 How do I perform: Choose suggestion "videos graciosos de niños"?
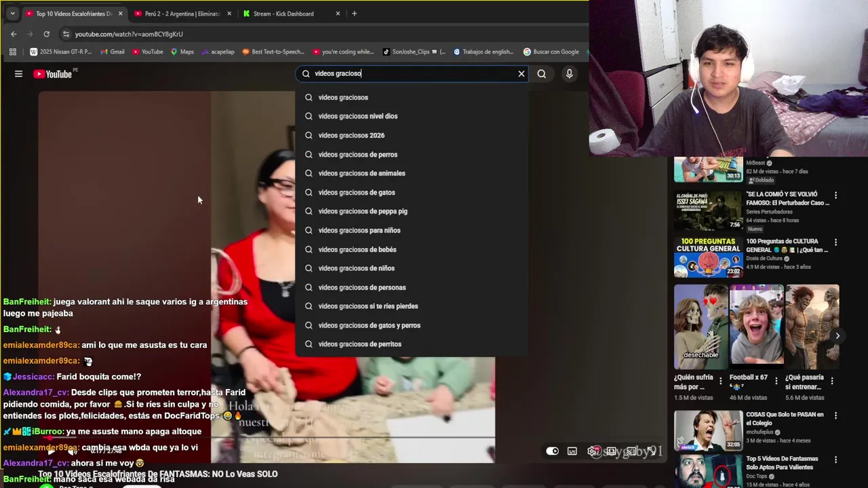[412, 268]
